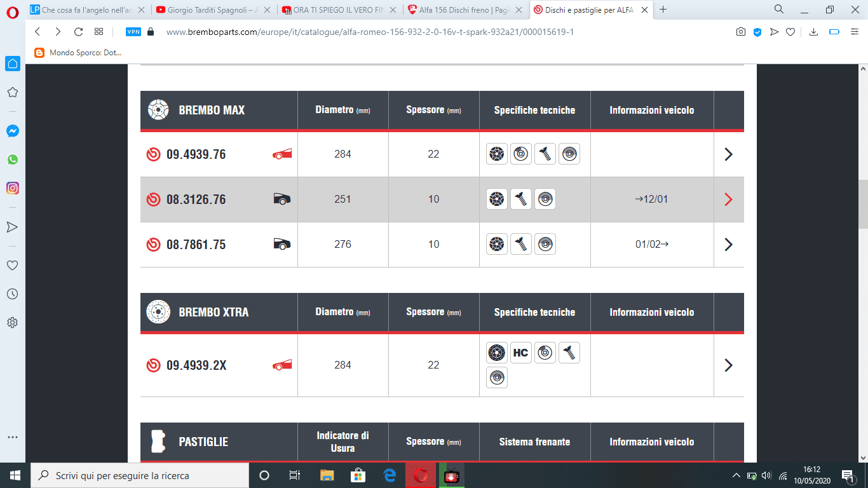The height and width of the screenshot is (488, 868).
Task: Bookmark this page with the heart icon
Action: coord(790,32)
